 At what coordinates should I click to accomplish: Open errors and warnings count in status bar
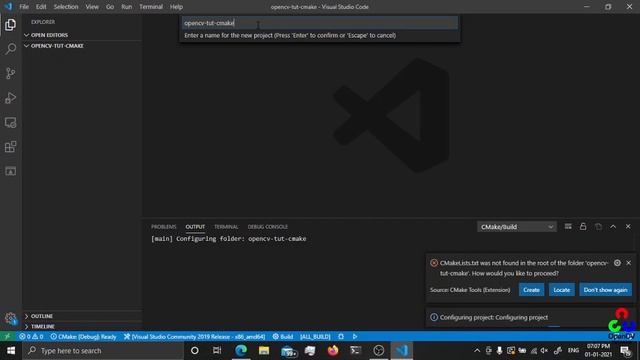[x=31, y=337]
